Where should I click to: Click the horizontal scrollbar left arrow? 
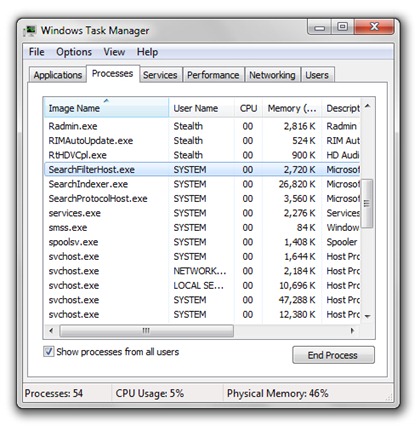[x=51, y=331]
